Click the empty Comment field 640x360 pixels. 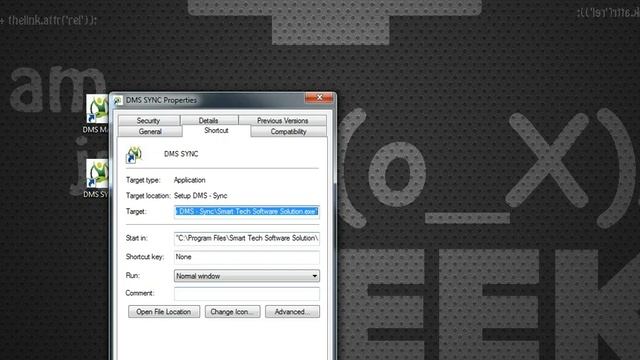[247, 293]
